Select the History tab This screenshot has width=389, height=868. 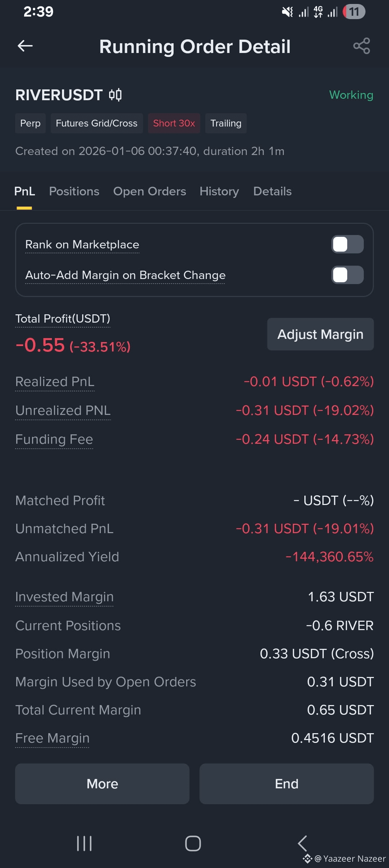219,191
